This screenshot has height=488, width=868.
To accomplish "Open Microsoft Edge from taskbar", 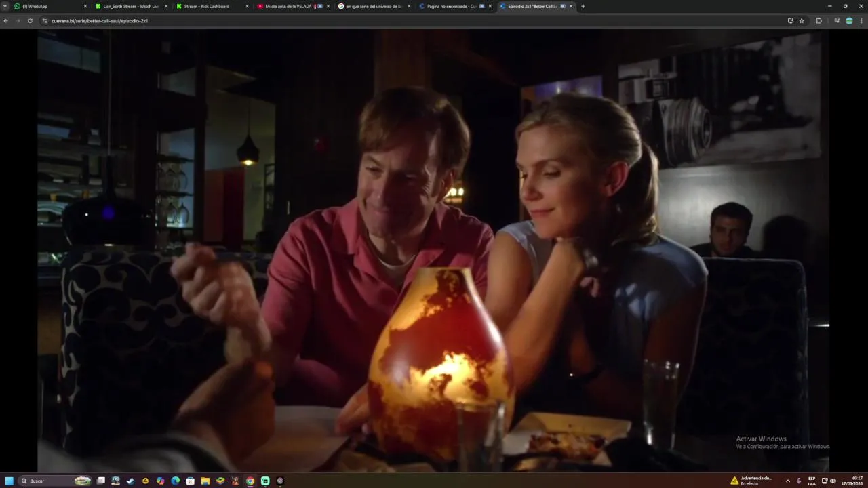I will coord(175,481).
